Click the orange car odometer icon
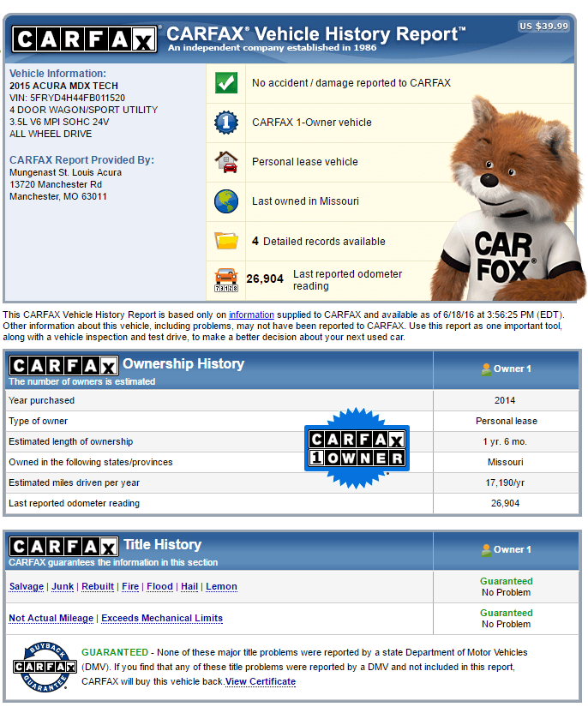The height and width of the screenshot is (707, 588). tap(226, 280)
